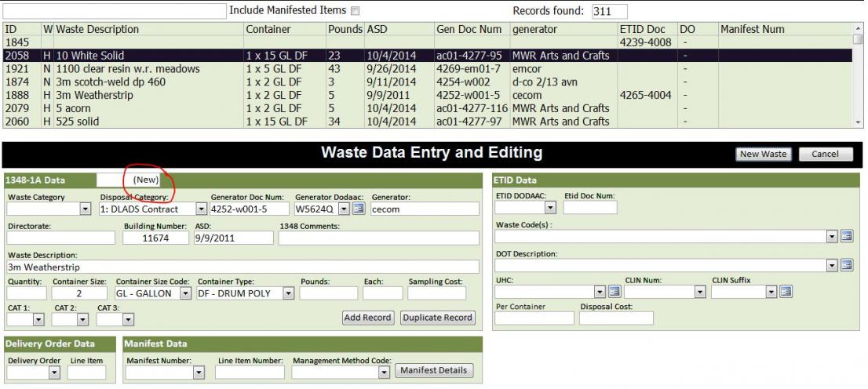This screenshot has height=389, width=868.
Task: Focus the Generator Doc Num field
Action: pyautogui.click(x=249, y=209)
